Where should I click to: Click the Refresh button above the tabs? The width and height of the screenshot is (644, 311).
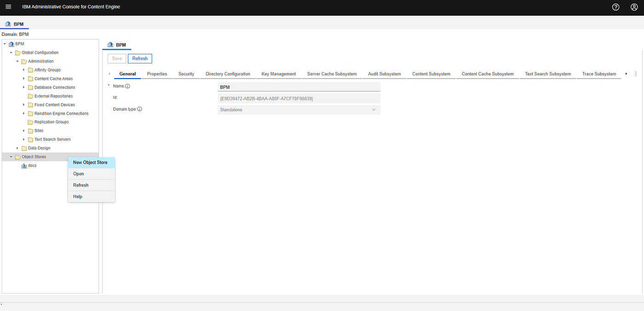[140, 58]
